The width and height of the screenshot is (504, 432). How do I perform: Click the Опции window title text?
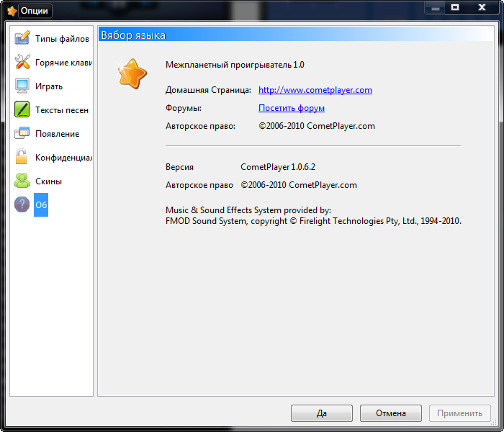[x=35, y=11]
